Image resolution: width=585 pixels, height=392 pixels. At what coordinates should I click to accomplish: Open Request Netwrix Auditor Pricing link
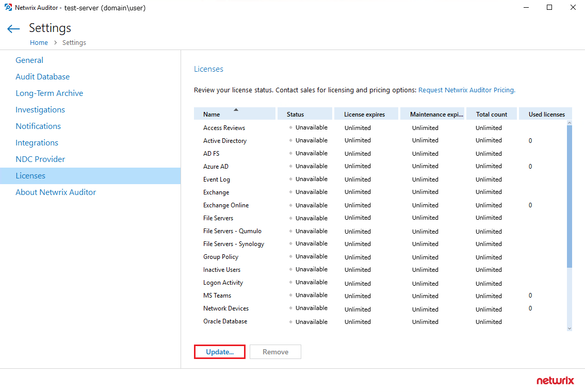[466, 90]
